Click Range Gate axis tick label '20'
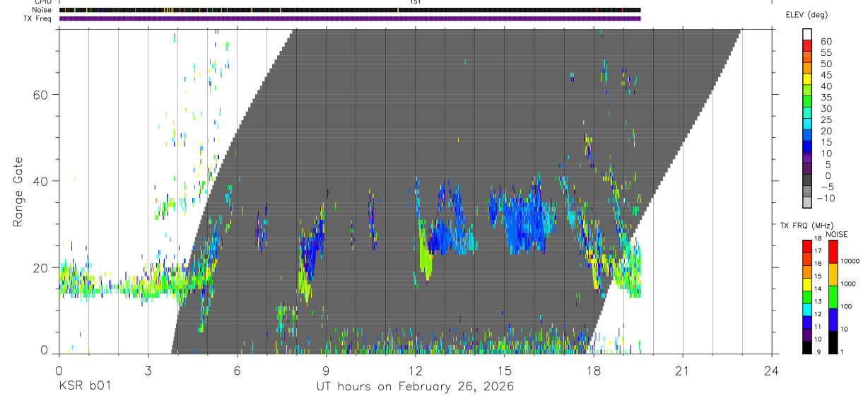This screenshot has height=401, width=868. pyautogui.click(x=41, y=267)
